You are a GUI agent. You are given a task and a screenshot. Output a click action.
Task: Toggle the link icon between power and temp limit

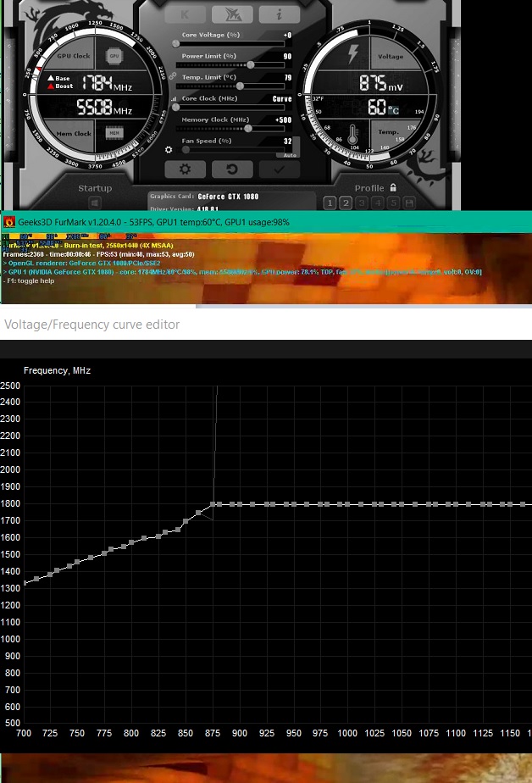point(173,76)
